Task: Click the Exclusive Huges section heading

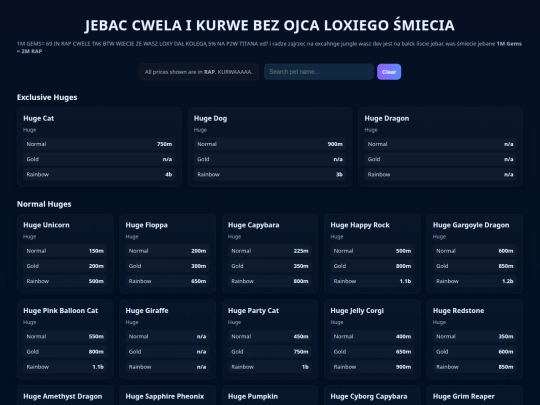Action: point(47,97)
